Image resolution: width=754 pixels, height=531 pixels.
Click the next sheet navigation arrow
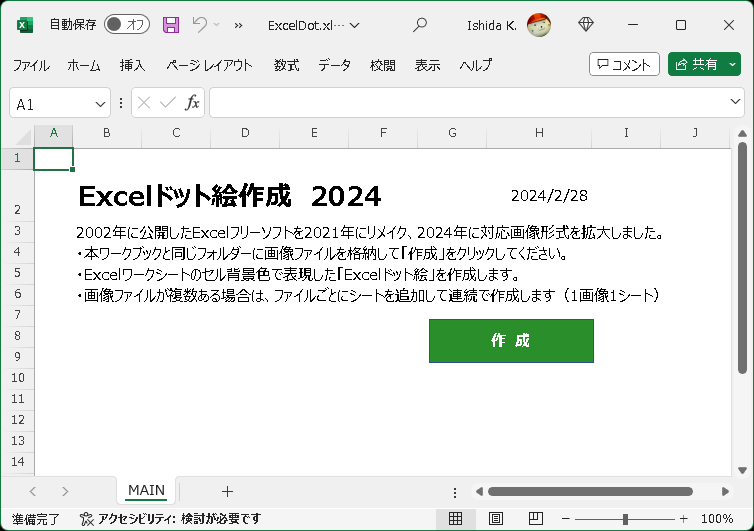[65, 492]
